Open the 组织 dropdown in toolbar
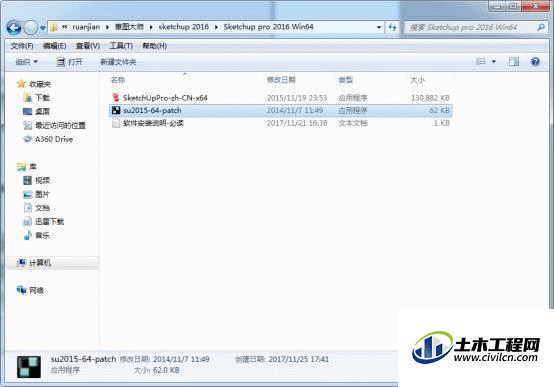 click(x=26, y=62)
